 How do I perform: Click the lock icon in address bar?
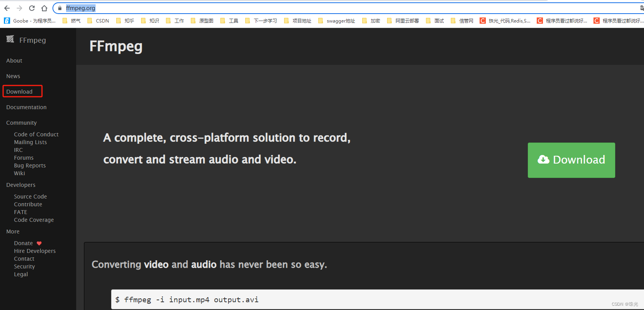60,8
